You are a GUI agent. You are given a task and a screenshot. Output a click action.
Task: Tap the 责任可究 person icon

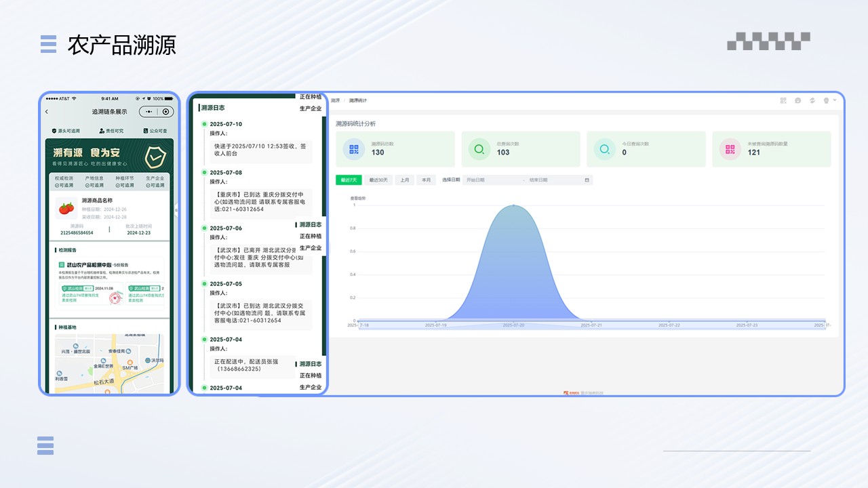102,131
